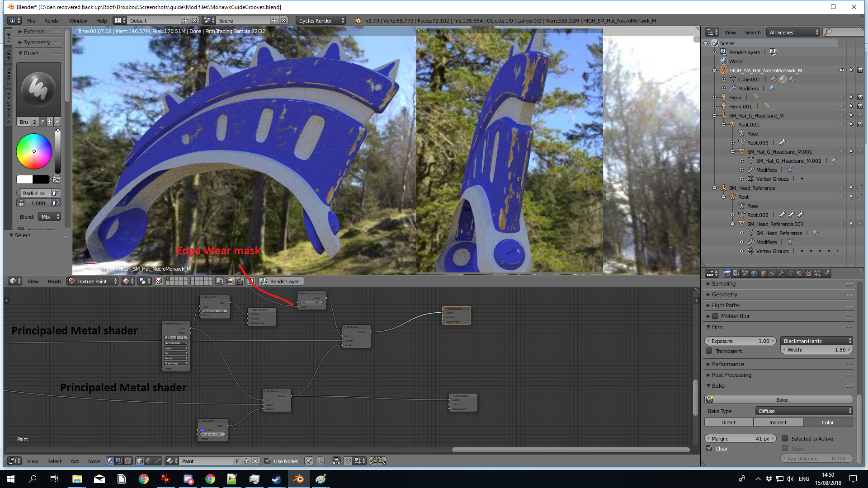Swap foreground and background brush colors

(x=57, y=179)
